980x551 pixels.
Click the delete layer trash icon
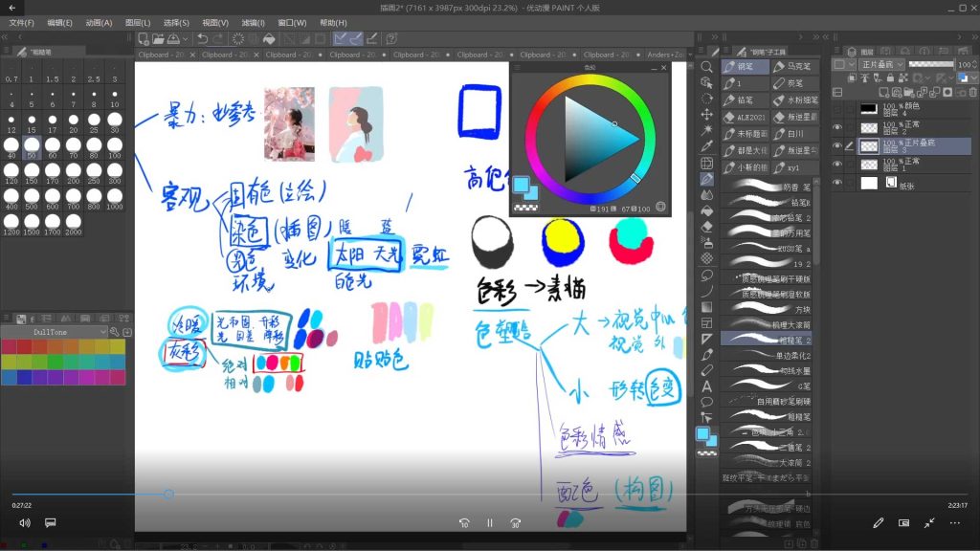(x=972, y=93)
